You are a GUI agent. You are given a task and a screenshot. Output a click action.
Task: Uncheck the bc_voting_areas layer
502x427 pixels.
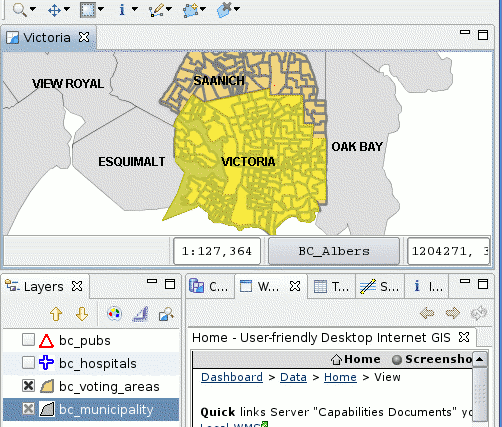pyautogui.click(x=28, y=386)
